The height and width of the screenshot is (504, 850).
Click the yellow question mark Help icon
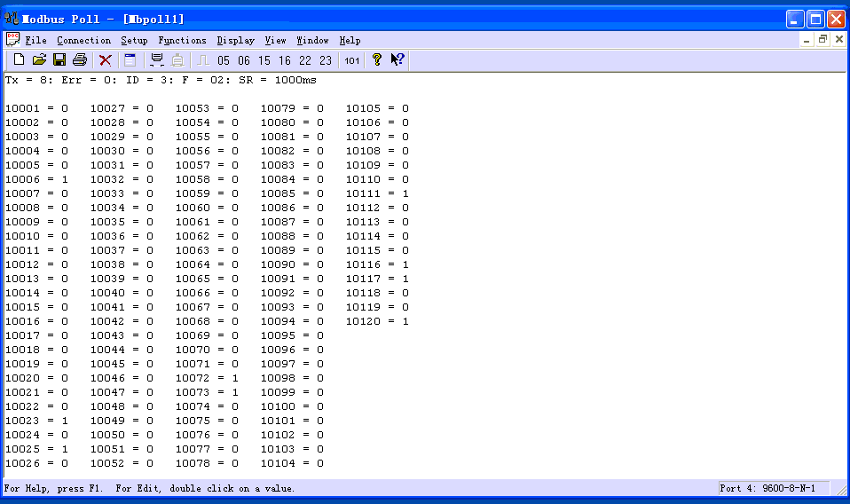point(377,60)
